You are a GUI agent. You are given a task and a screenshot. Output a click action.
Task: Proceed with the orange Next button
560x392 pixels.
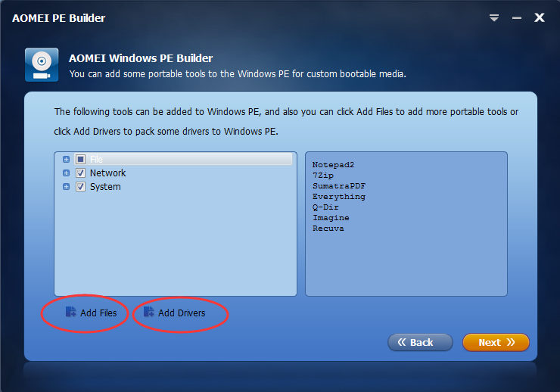[x=496, y=342]
